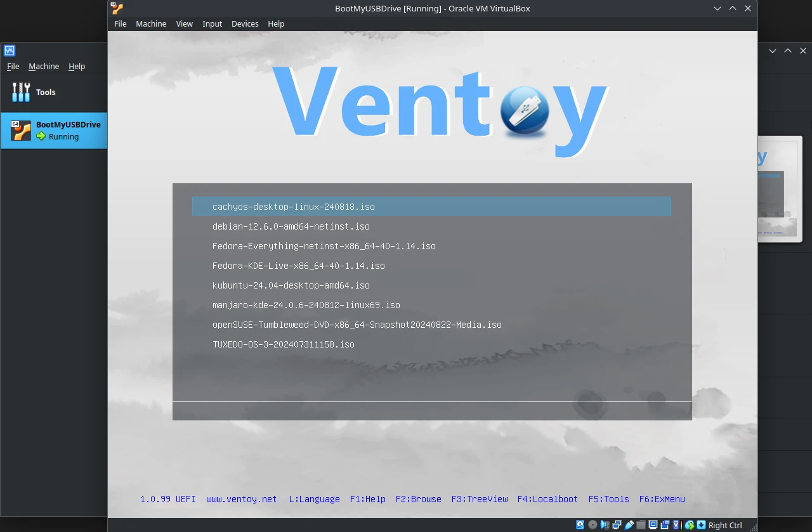Click the www.ventoy.net link text
The width and height of the screenshot is (812, 532).
(x=242, y=499)
